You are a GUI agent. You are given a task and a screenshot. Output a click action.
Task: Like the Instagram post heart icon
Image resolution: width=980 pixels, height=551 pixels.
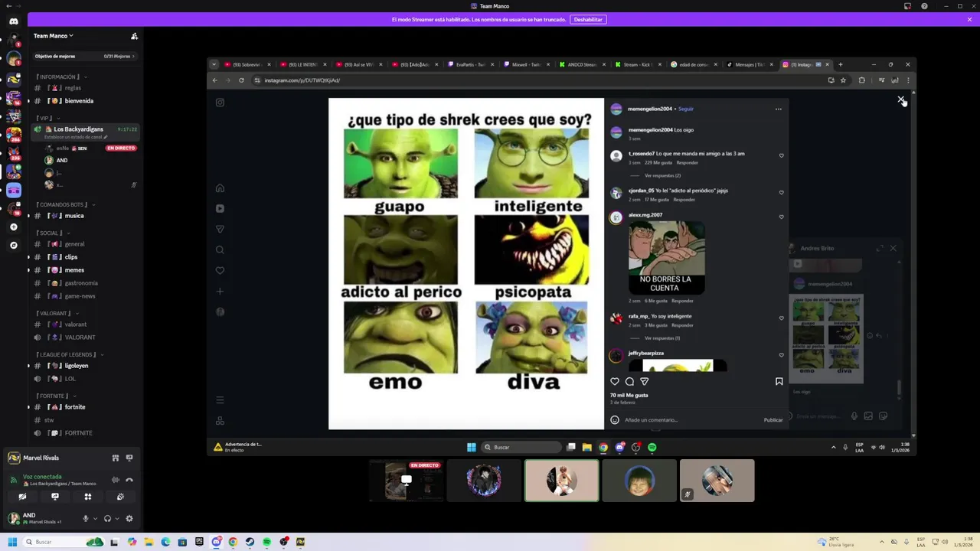pyautogui.click(x=615, y=381)
